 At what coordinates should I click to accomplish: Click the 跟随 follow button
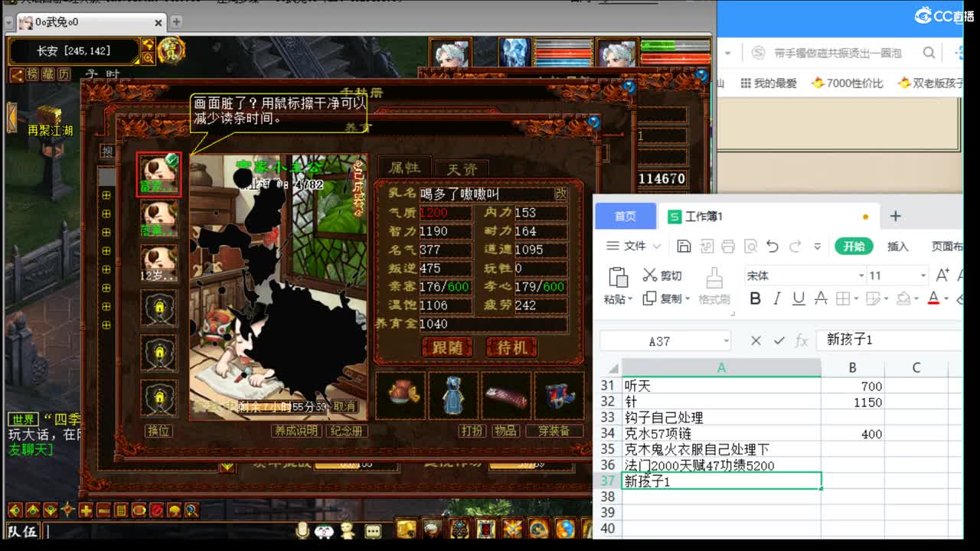click(446, 347)
